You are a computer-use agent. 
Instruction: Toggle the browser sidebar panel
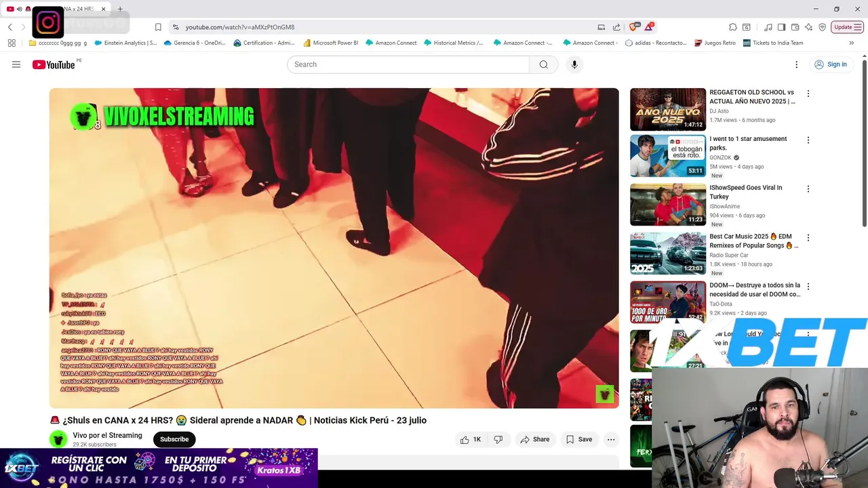(x=781, y=27)
